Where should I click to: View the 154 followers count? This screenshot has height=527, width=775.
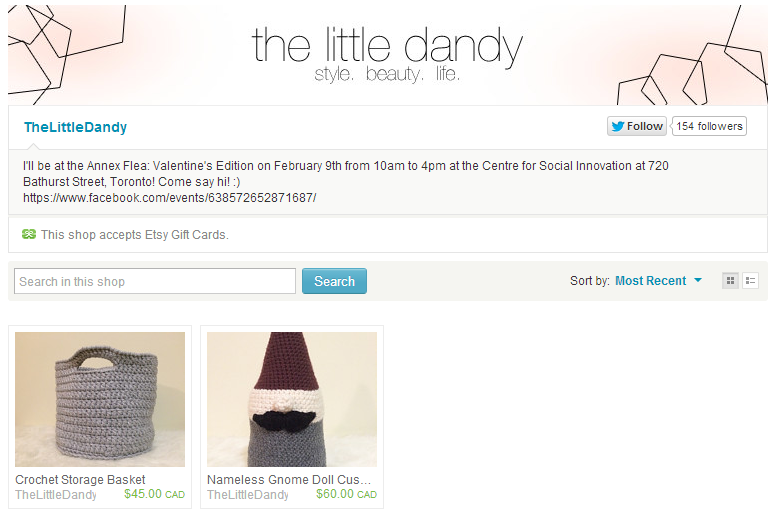(x=709, y=126)
